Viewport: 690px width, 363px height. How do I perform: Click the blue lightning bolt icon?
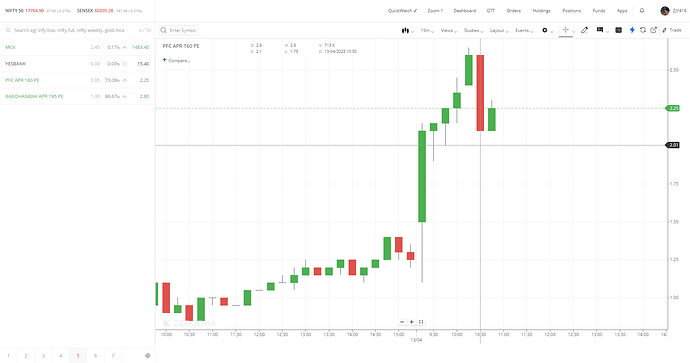tap(632, 30)
